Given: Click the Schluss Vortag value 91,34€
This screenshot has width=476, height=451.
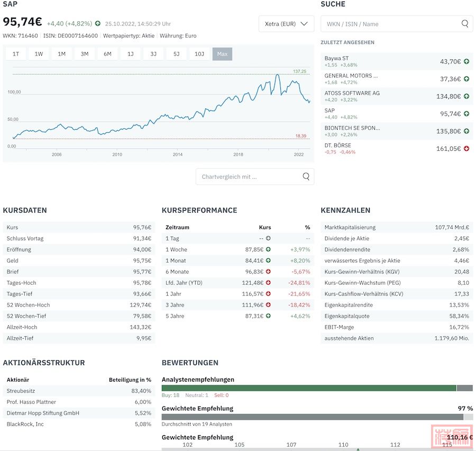Looking at the screenshot, I should tap(142, 239).
